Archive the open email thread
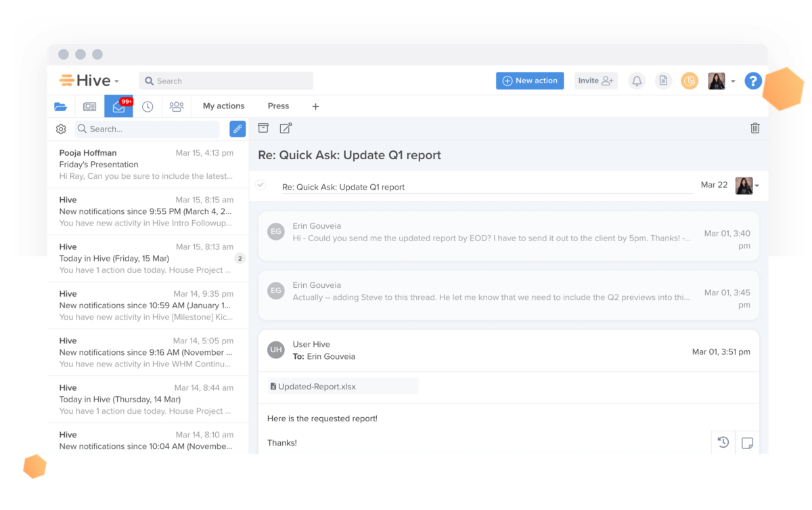The height and width of the screenshot is (510, 812). (263, 128)
